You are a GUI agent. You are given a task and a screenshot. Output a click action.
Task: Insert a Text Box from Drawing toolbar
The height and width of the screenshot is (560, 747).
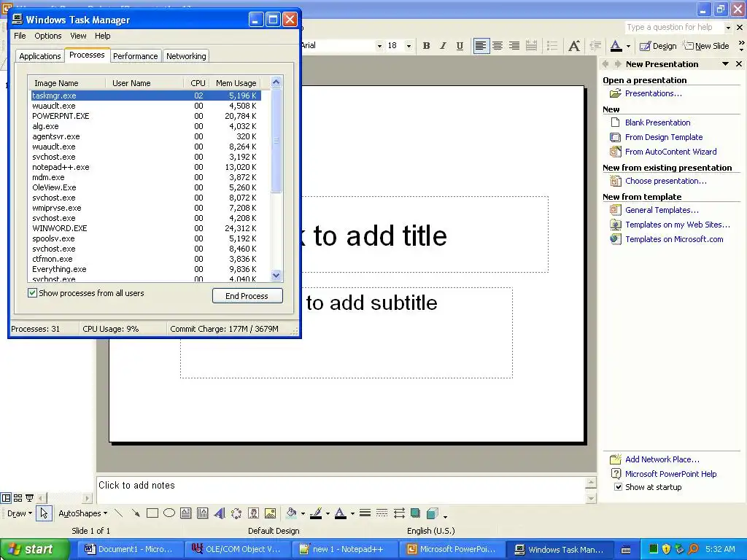click(x=186, y=513)
